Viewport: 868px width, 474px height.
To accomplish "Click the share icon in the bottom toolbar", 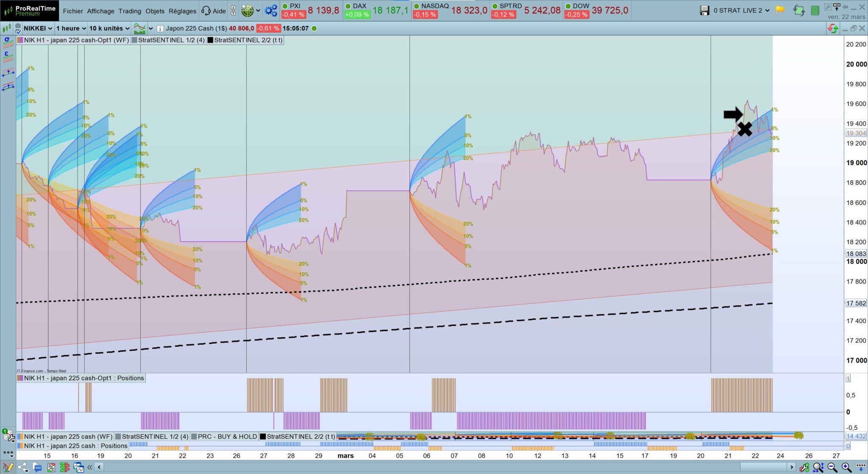I will click(23, 468).
